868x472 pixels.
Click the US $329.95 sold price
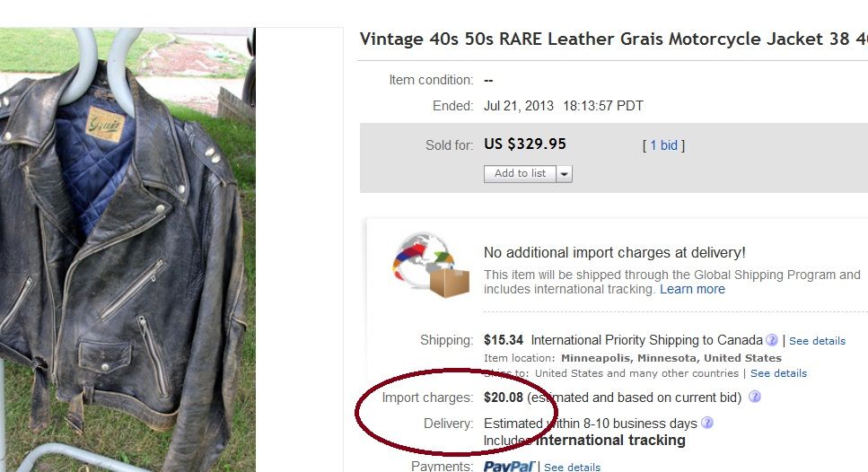pyautogui.click(x=525, y=144)
